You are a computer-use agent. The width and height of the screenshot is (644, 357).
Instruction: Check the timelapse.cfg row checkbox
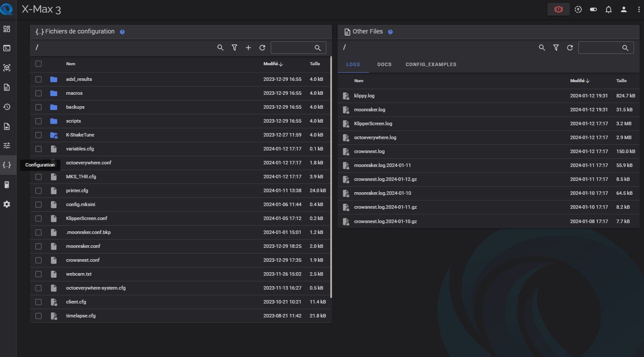click(x=38, y=316)
